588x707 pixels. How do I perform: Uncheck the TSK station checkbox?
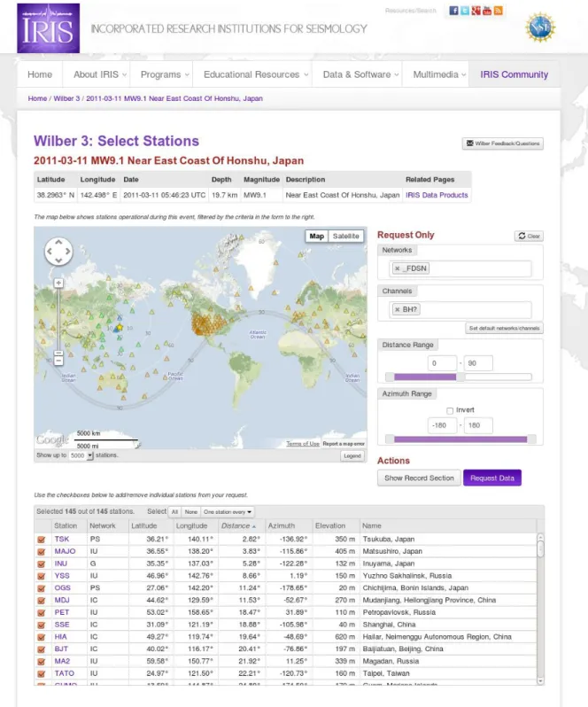(42, 540)
